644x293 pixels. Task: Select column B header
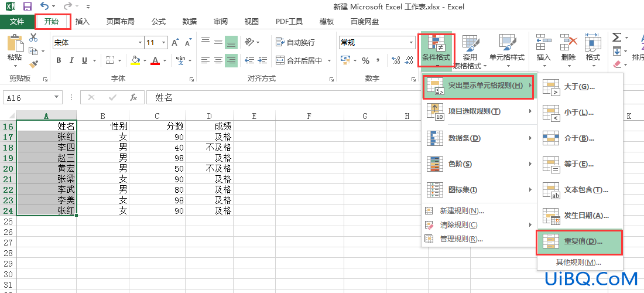tap(102, 116)
